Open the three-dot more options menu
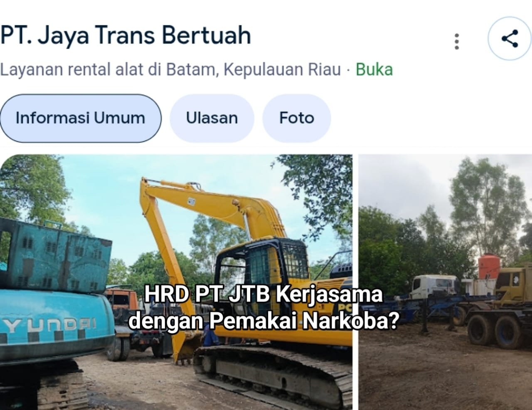 [457, 41]
